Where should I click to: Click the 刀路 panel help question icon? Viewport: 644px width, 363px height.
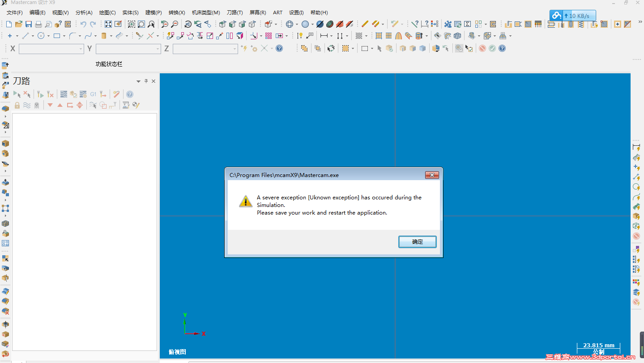tap(130, 94)
